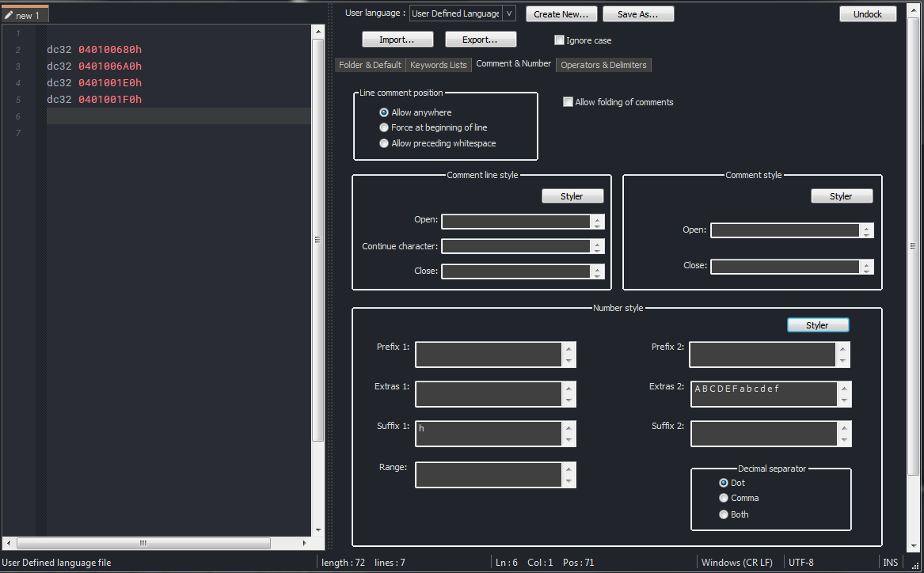Click scroll arrows of Suffix 1 field

pos(568,434)
